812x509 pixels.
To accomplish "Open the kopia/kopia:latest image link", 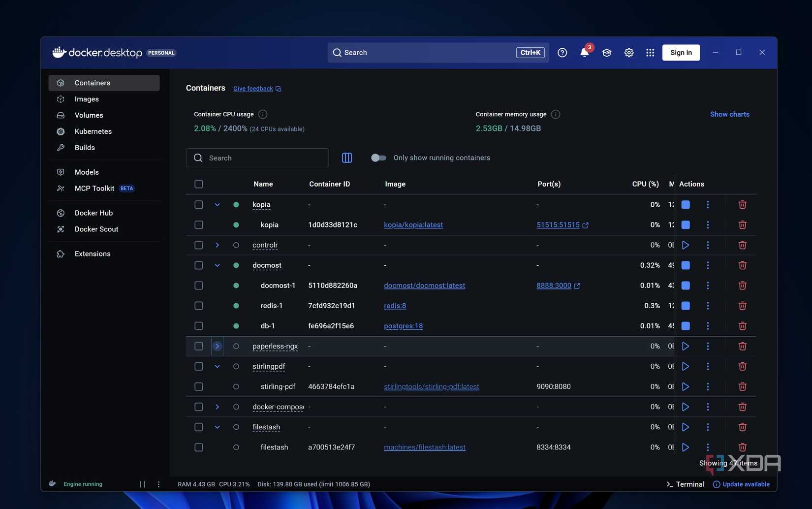I will [413, 225].
